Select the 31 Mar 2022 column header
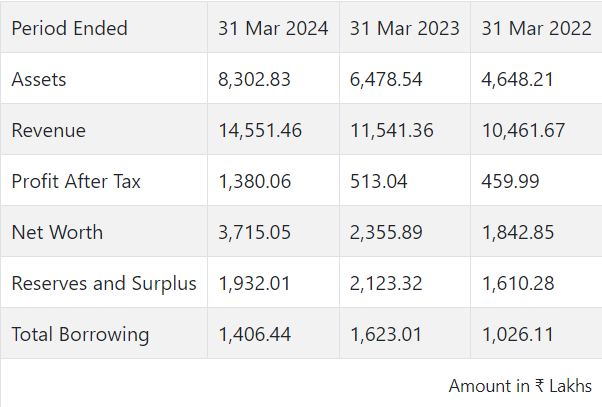Viewport: 602px width, 407px height. pos(536,28)
